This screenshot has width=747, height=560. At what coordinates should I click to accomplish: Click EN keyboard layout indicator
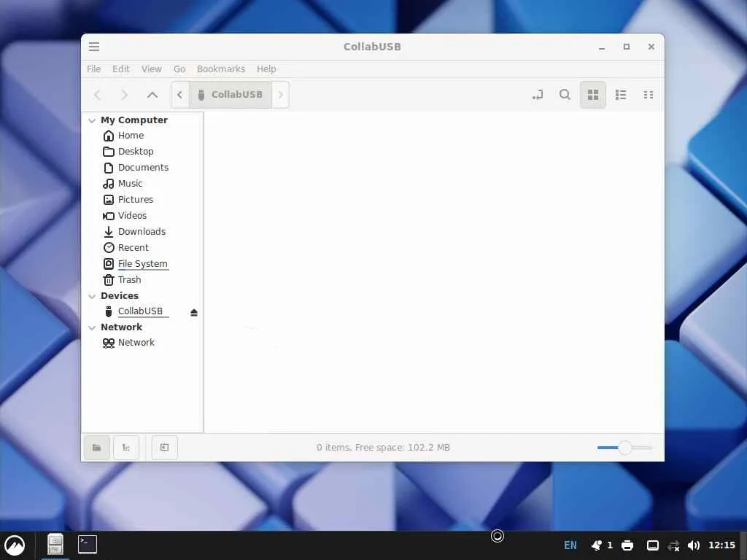pos(570,545)
